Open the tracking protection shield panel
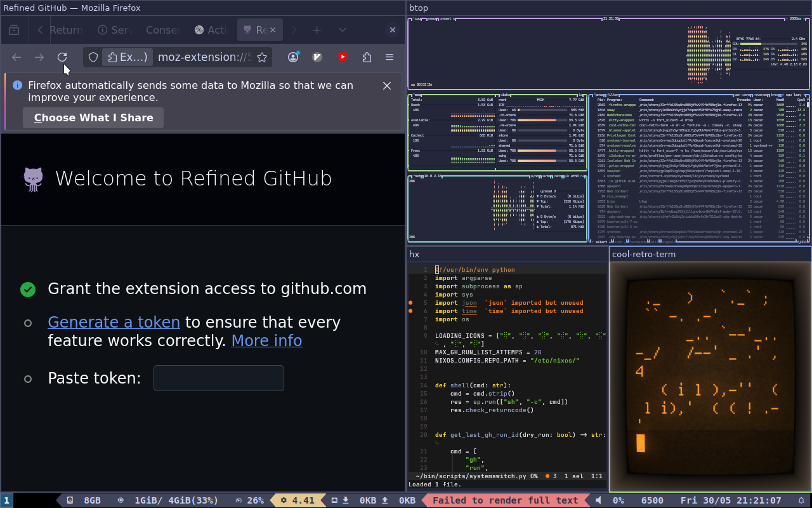This screenshot has height=508, width=812. (93, 57)
